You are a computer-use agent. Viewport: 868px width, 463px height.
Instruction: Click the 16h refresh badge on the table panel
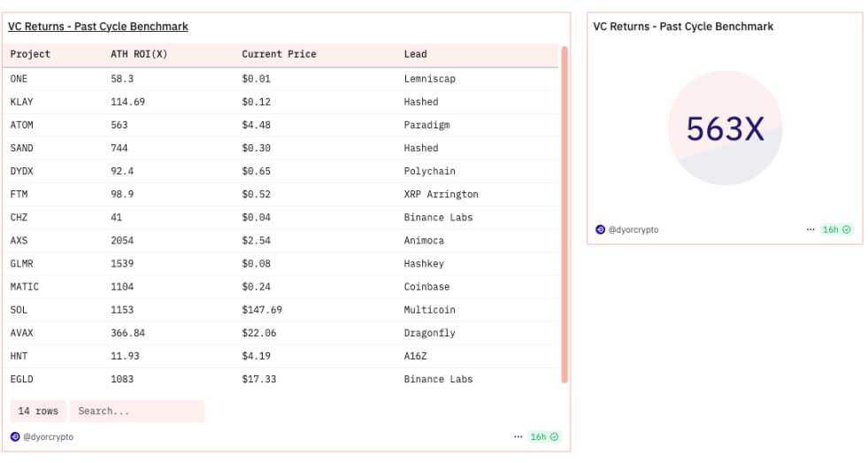click(x=544, y=436)
